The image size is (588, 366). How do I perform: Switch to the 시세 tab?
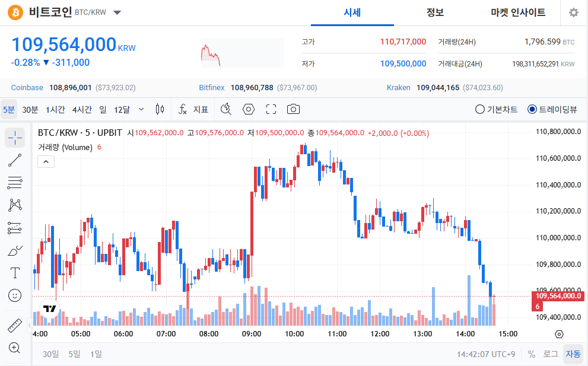click(x=352, y=12)
